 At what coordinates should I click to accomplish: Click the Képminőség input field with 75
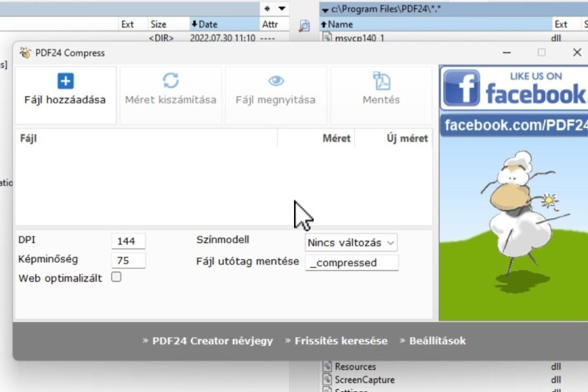128,260
